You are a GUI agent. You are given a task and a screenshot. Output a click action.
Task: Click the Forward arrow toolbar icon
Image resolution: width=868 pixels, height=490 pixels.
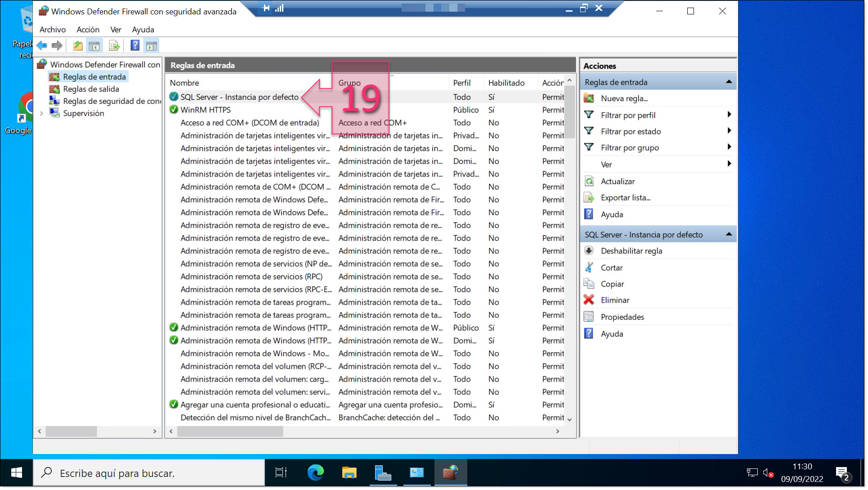tap(57, 45)
